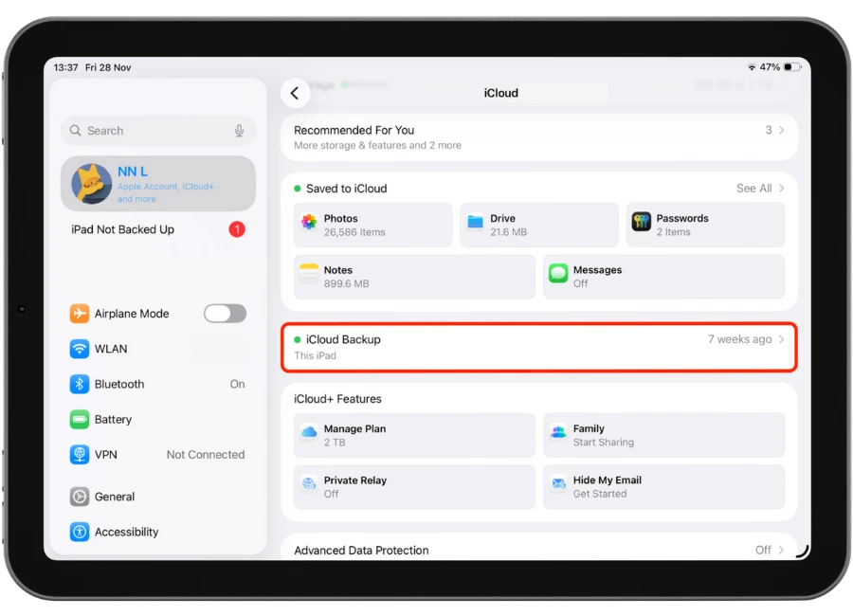Open General settings in the sidebar
Screen dimensions: 853x616
click(115, 497)
